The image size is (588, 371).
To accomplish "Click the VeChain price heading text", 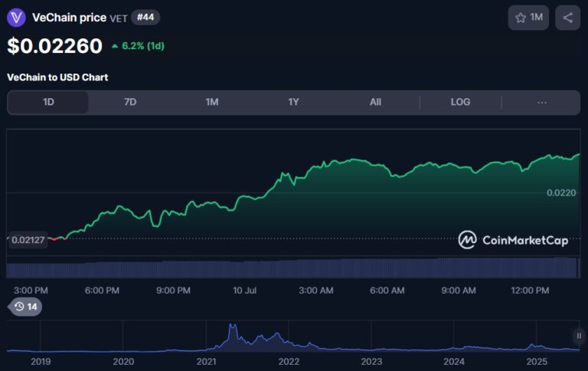I will click(x=69, y=18).
